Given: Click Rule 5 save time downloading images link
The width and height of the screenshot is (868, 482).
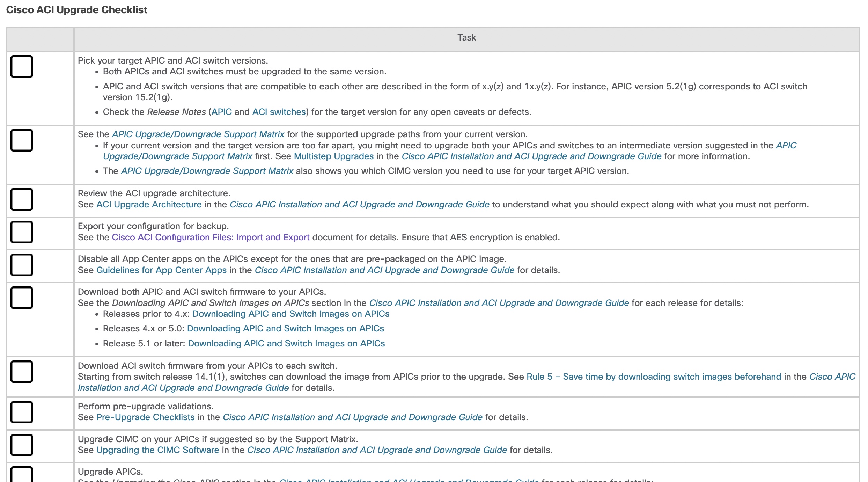Looking at the screenshot, I should (654, 377).
